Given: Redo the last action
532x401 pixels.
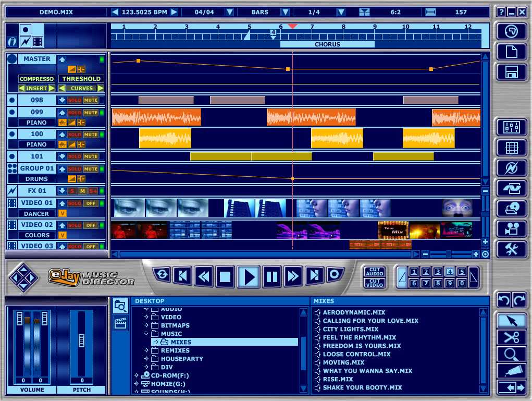Looking at the screenshot, I should [519, 299].
